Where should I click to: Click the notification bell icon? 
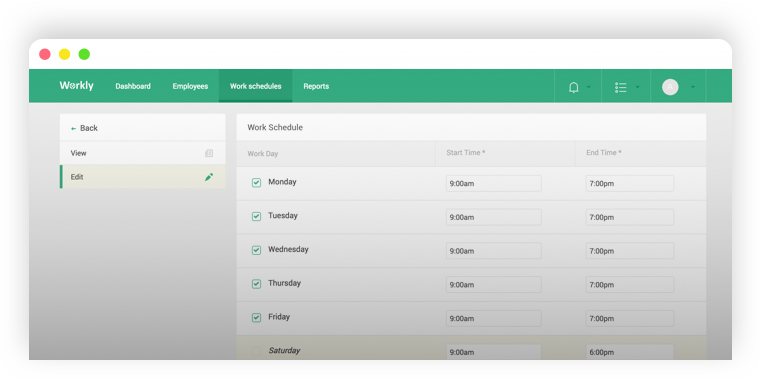[573, 87]
